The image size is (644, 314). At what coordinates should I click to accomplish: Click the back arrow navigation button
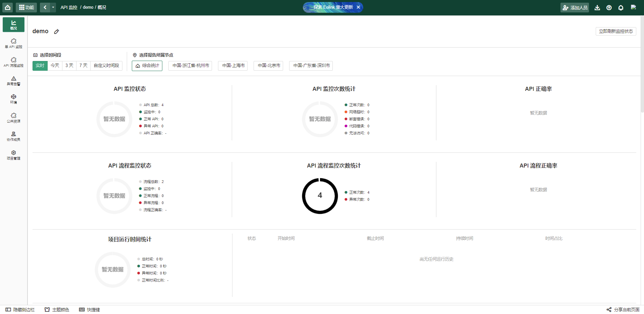[x=45, y=7]
